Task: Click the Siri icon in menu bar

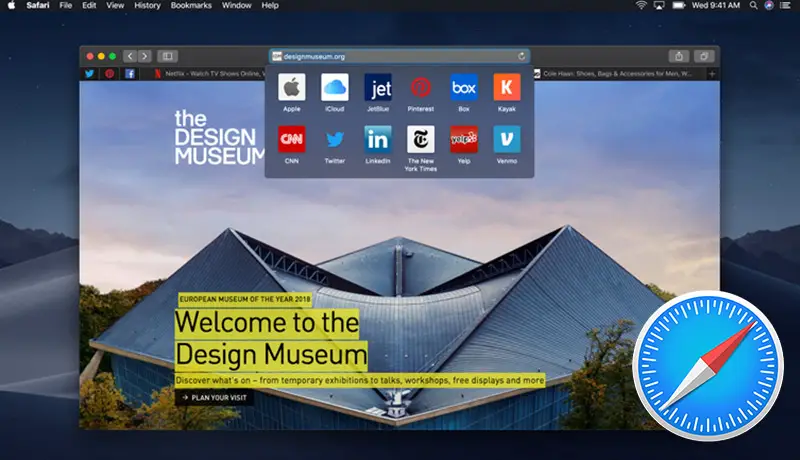Action: (x=769, y=6)
